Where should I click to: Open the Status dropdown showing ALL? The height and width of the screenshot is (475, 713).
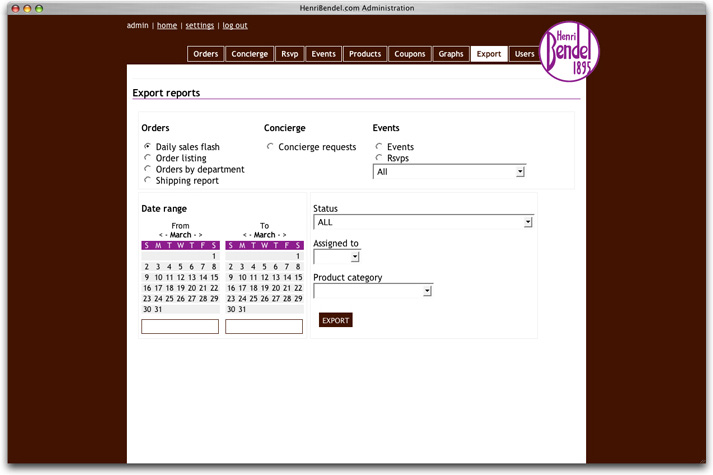(422, 222)
